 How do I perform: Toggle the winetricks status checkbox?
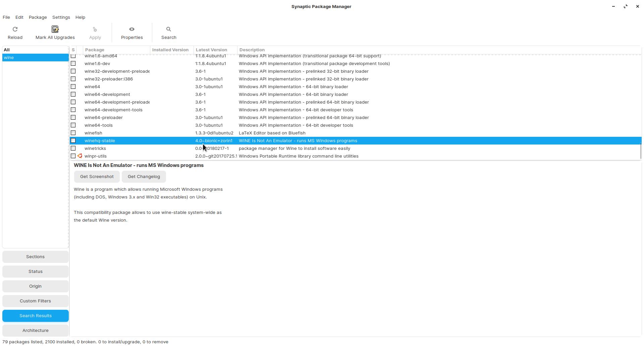click(x=73, y=148)
